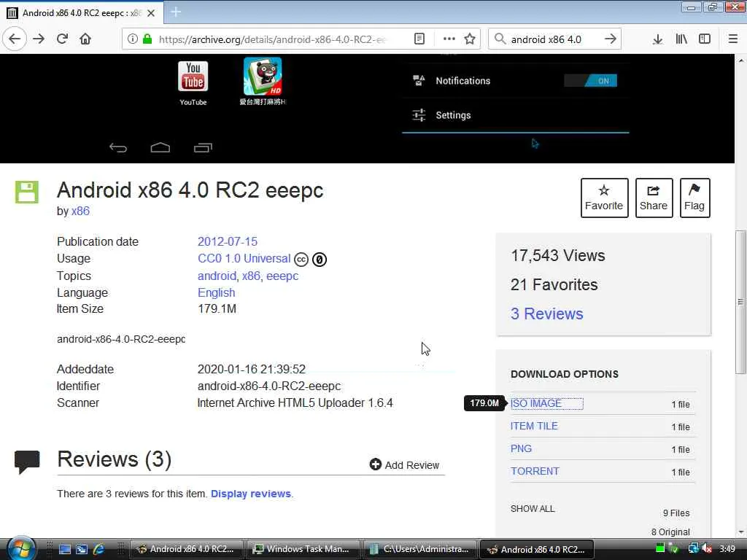
Task: Click the muted volume tray icon
Action: click(x=707, y=548)
